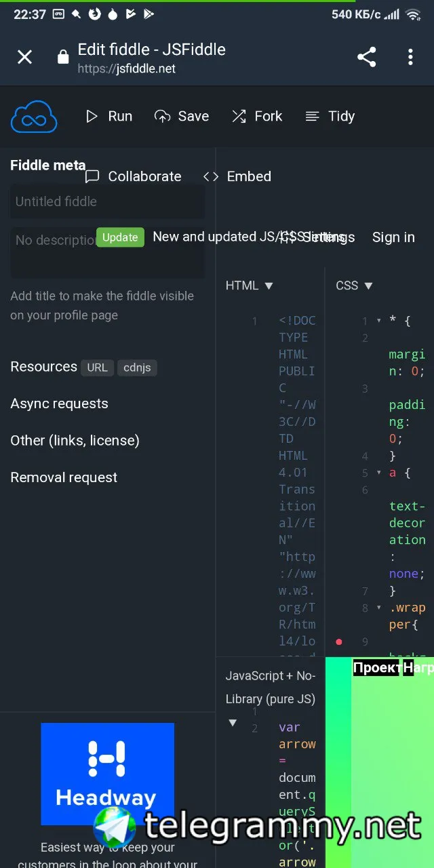This screenshot has height=868, width=434.
Task: Run the fiddle
Action: point(108,117)
